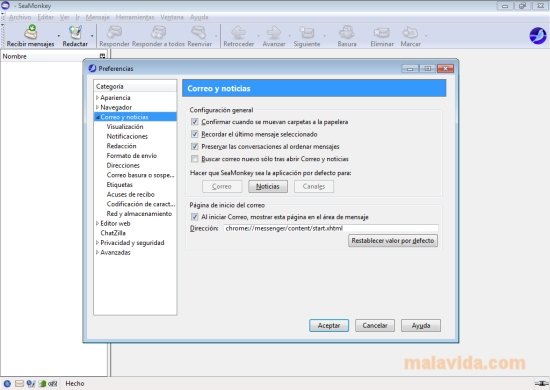
Task: Click the Canales default application button
Action: point(314,186)
